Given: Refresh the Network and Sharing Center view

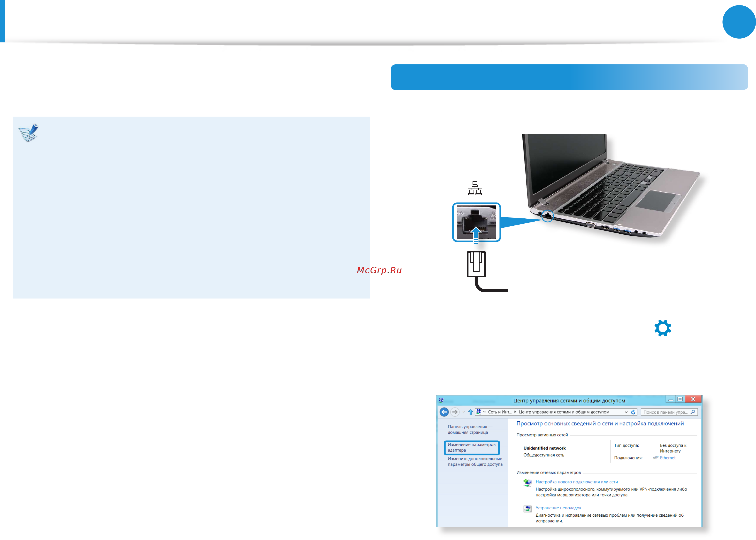Looking at the screenshot, I should click(633, 412).
